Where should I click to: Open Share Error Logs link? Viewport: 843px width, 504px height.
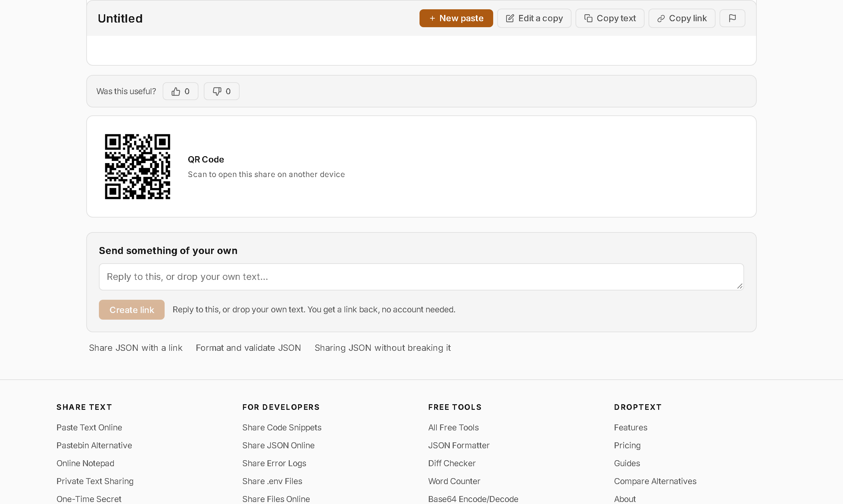[274, 463]
